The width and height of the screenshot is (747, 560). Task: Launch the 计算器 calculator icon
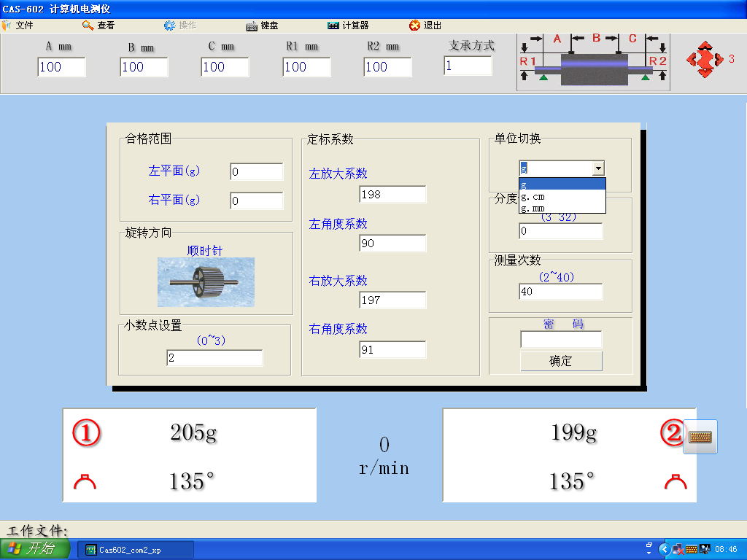point(335,24)
